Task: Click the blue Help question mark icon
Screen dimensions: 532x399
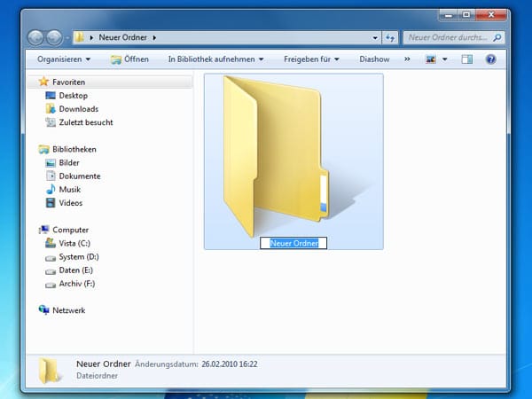Action: tap(490, 59)
